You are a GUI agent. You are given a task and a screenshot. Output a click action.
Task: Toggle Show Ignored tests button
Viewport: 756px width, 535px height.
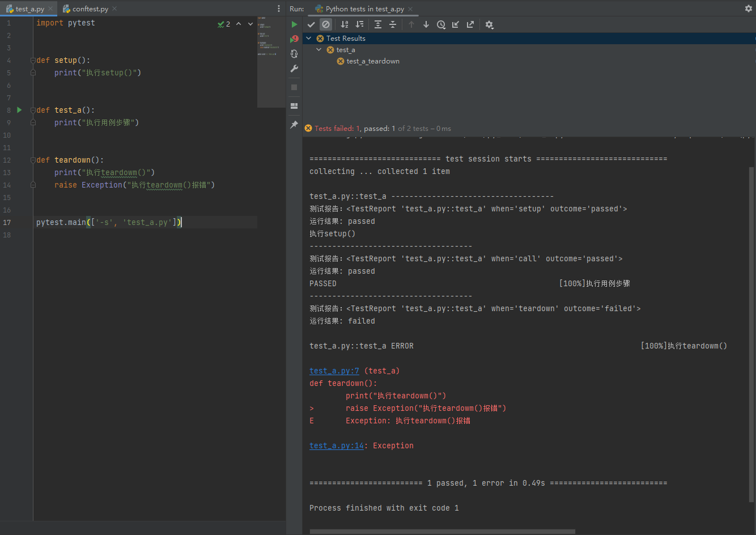326,24
